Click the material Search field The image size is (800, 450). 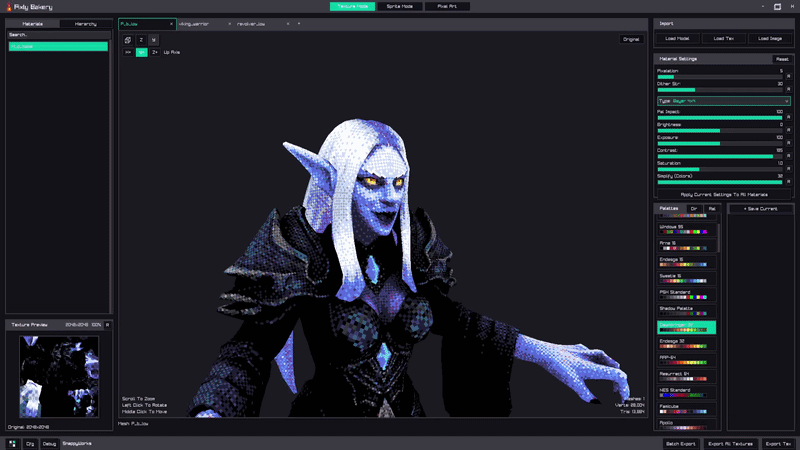click(58, 35)
